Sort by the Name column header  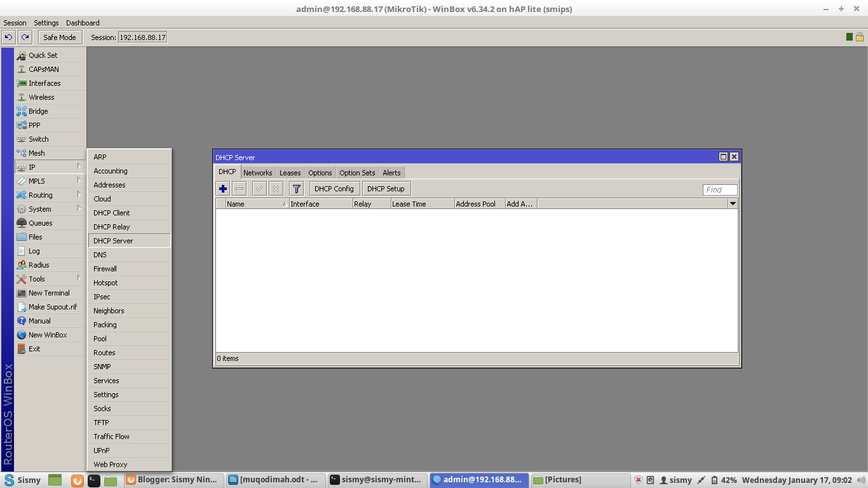(257, 204)
